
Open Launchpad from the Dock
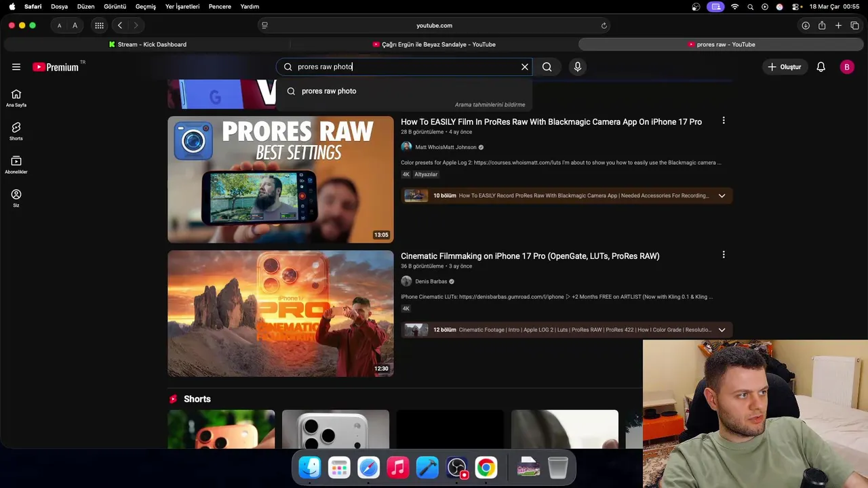point(339,468)
